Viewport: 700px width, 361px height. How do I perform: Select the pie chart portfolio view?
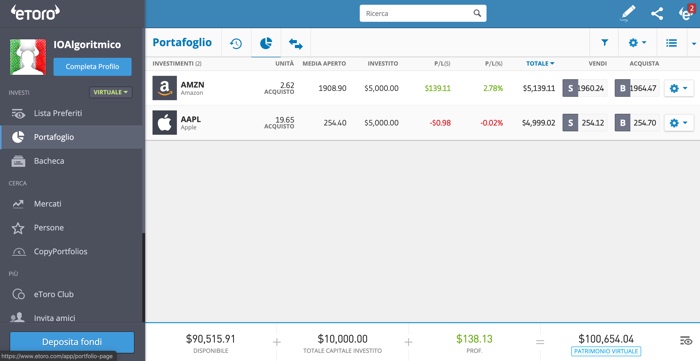266,43
